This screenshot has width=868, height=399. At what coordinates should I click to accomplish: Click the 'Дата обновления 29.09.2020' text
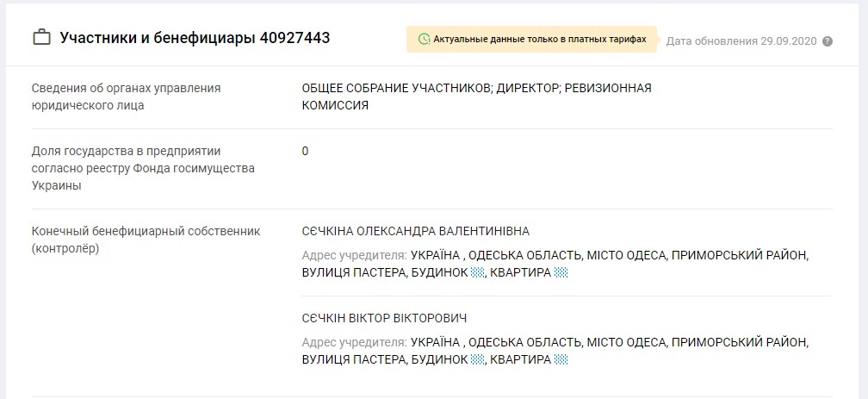pos(741,41)
